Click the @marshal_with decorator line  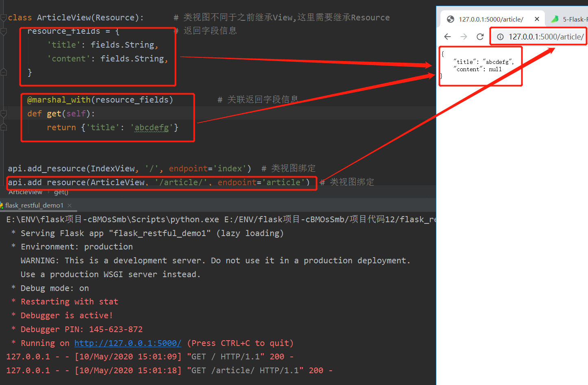[x=100, y=100]
